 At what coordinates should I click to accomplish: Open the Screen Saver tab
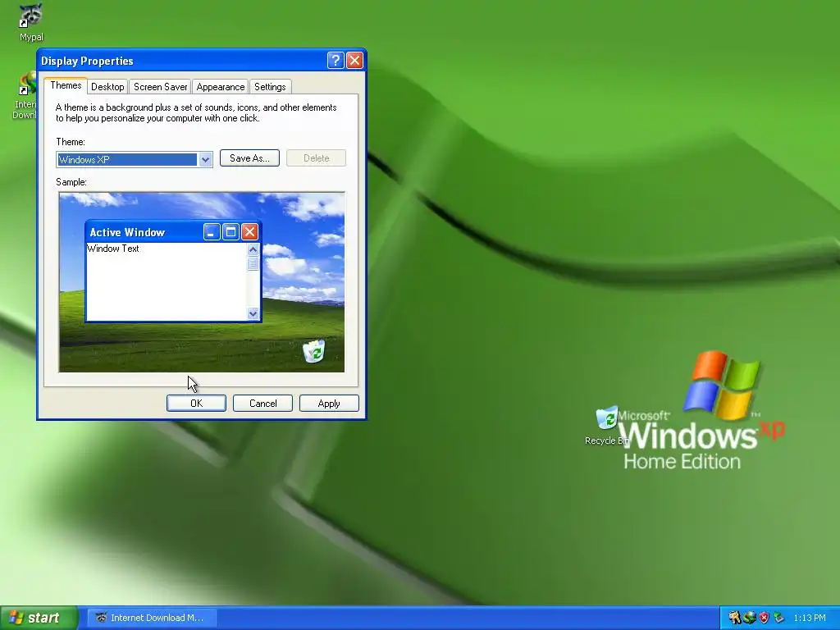(x=160, y=87)
